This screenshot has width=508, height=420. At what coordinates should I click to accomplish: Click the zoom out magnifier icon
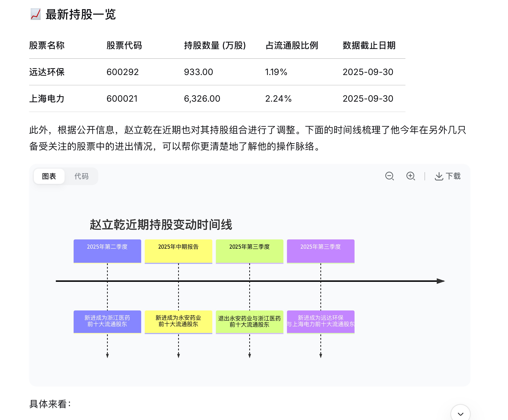pyautogui.click(x=389, y=176)
